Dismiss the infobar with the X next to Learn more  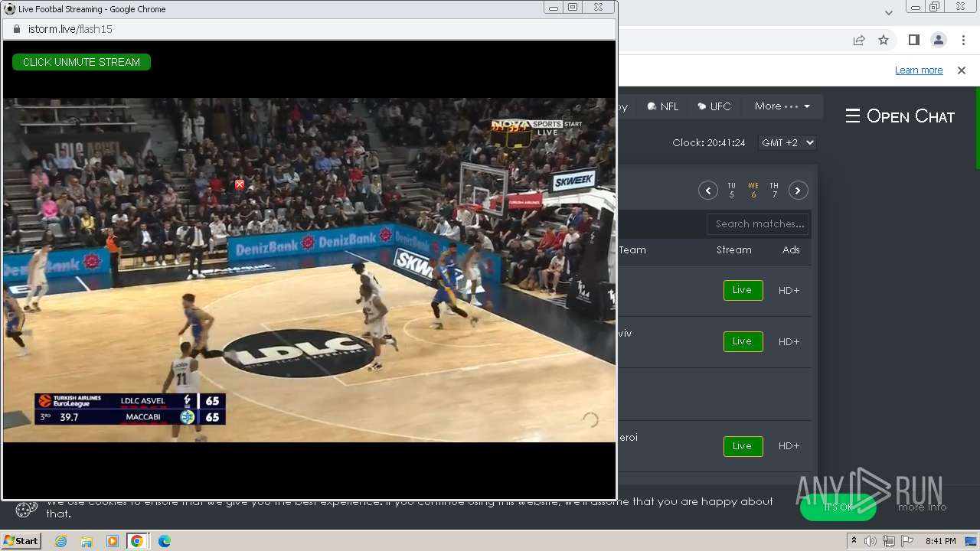[x=962, y=70]
